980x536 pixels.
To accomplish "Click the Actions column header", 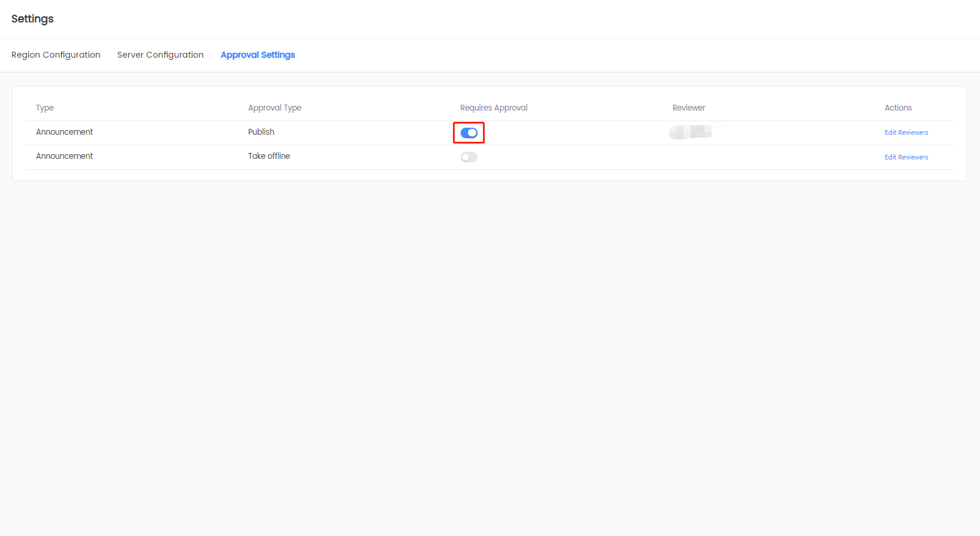I will [x=898, y=108].
